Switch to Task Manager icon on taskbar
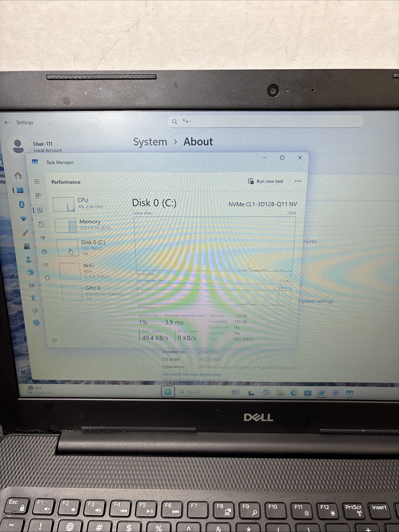Viewport: 399px width, 532px height. [x=349, y=393]
